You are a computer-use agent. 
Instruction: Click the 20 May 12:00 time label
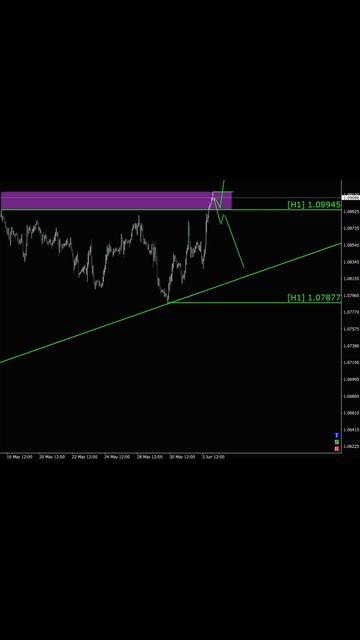point(52,457)
